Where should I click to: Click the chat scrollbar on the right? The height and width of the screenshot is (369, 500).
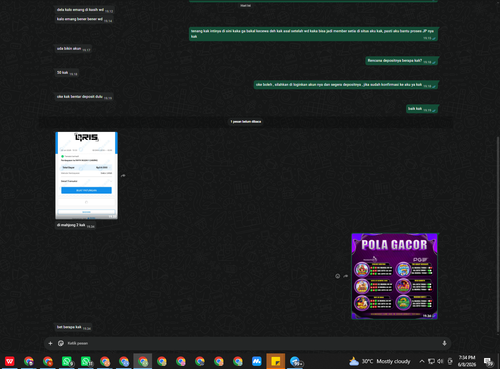pos(498,233)
